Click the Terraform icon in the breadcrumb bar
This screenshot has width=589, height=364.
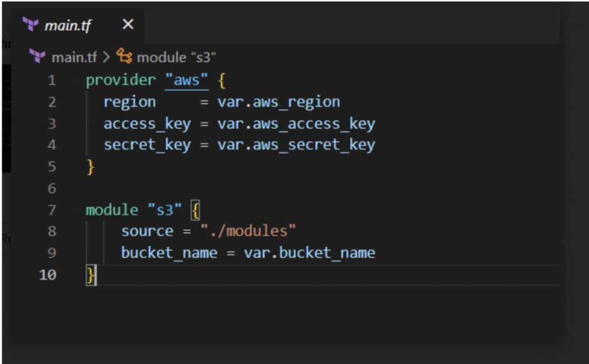37,56
